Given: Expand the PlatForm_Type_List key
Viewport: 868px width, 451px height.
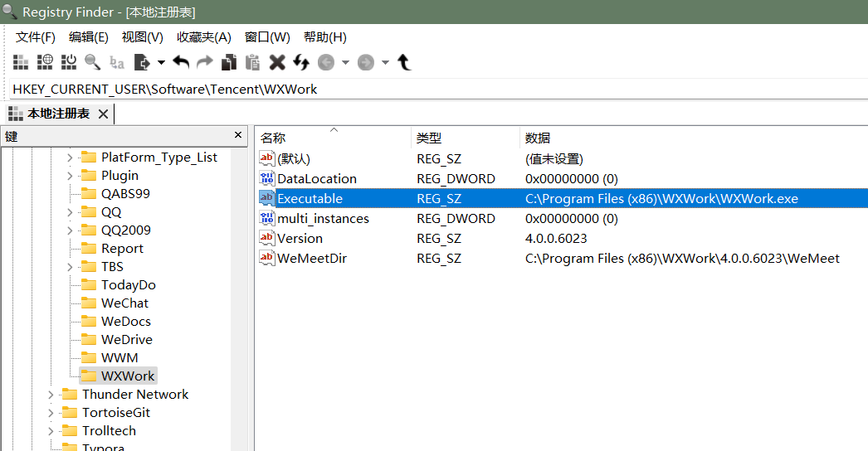Looking at the screenshot, I should click(70, 158).
